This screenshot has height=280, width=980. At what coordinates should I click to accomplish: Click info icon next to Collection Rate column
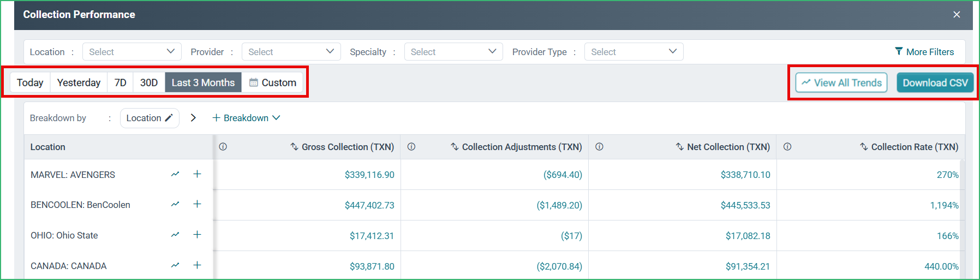[x=787, y=147]
